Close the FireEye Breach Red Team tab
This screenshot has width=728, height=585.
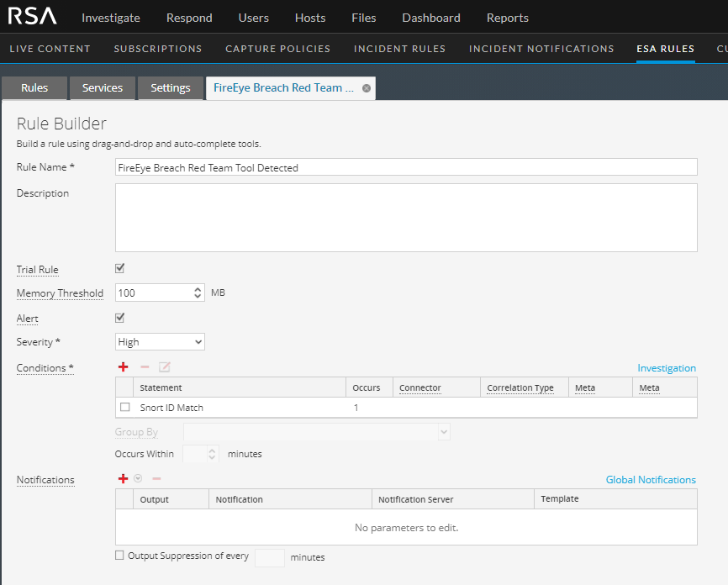(x=366, y=88)
